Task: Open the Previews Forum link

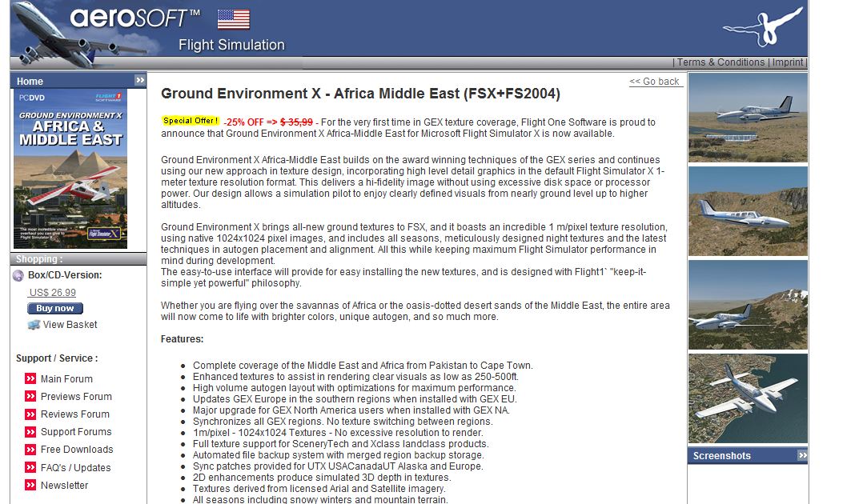Action: (76, 397)
